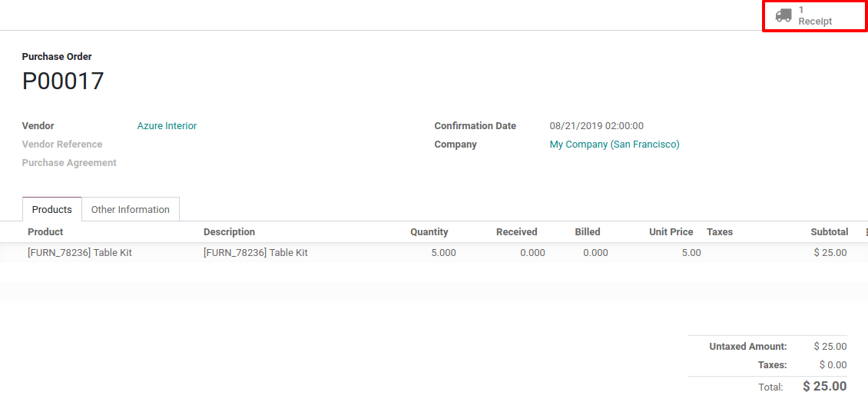Sort by the Billed column header

[x=587, y=231]
